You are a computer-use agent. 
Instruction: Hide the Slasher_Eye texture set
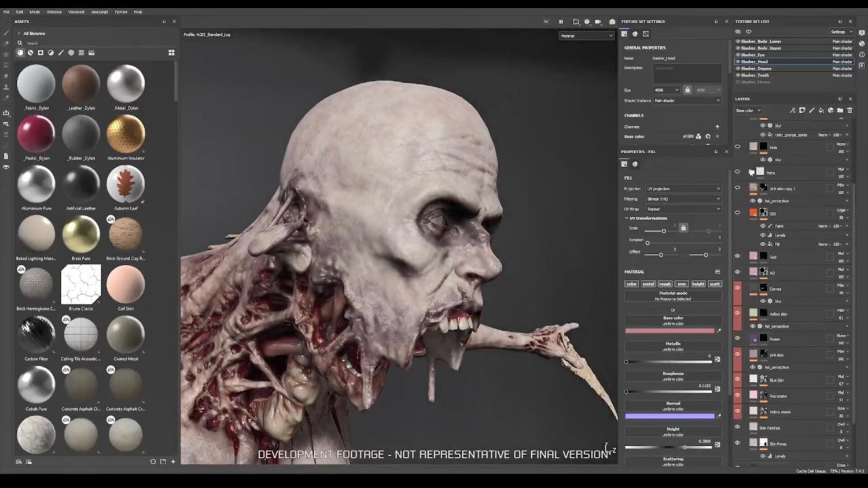[x=738, y=55]
